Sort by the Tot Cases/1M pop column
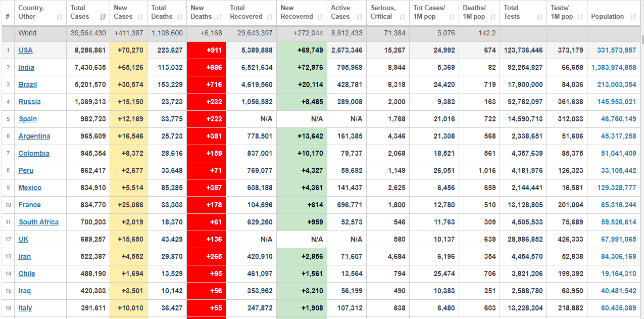This screenshot has height=319, width=644. pos(434,12)
